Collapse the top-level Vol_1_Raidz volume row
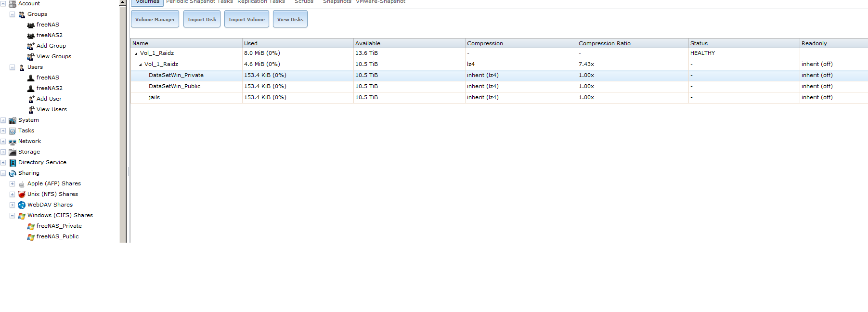This screenshot has height=312, width=868. click(x=136, y=53)
